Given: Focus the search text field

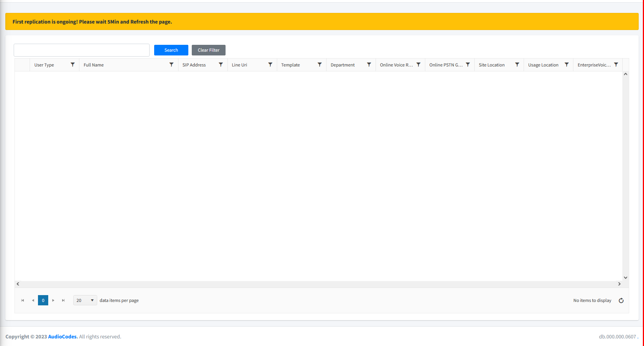Looking at the screenshot, I should [x=82, y=50].
